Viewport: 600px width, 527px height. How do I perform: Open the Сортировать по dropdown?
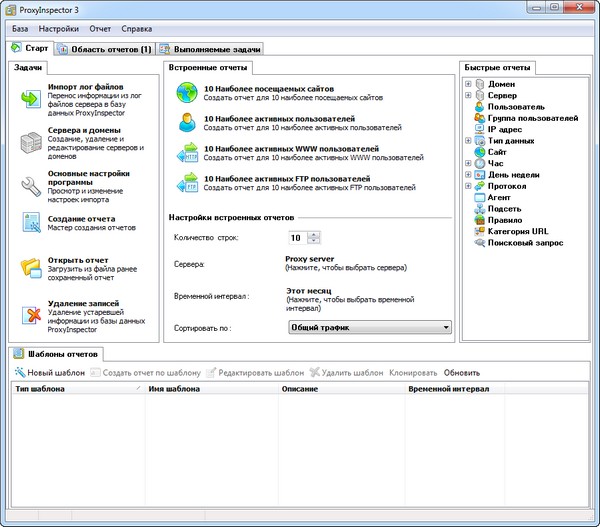pos(445,327)
